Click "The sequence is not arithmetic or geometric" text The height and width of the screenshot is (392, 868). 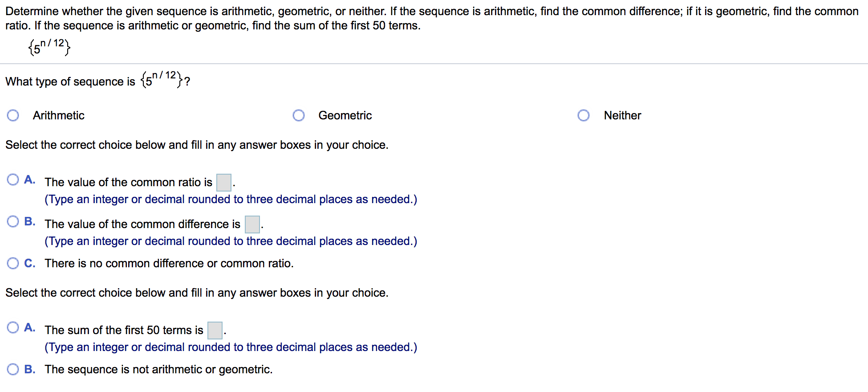pyautogui.click(x=158, y=369)
